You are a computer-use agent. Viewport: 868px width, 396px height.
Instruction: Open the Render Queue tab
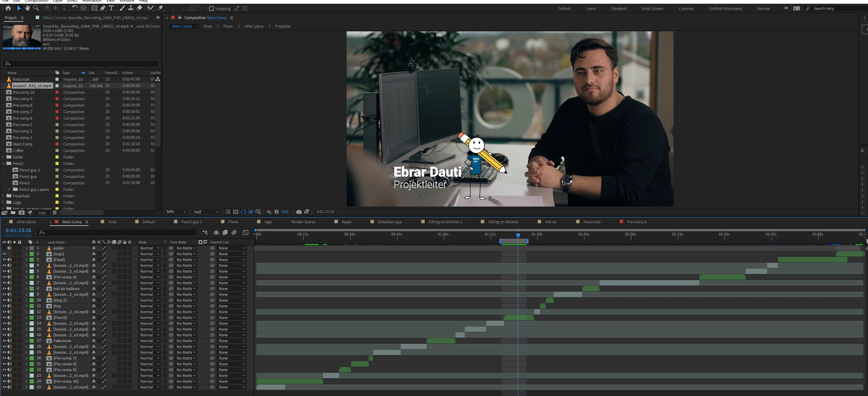(303, 222)
